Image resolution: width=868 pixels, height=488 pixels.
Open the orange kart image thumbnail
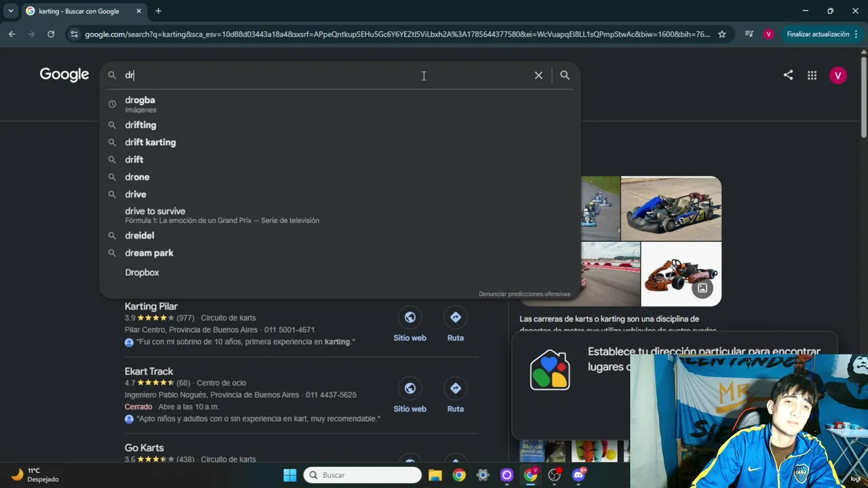[681, 274]
